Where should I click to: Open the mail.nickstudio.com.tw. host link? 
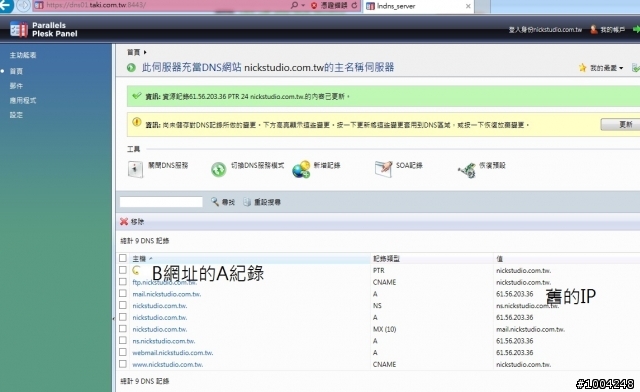[167, 294]
